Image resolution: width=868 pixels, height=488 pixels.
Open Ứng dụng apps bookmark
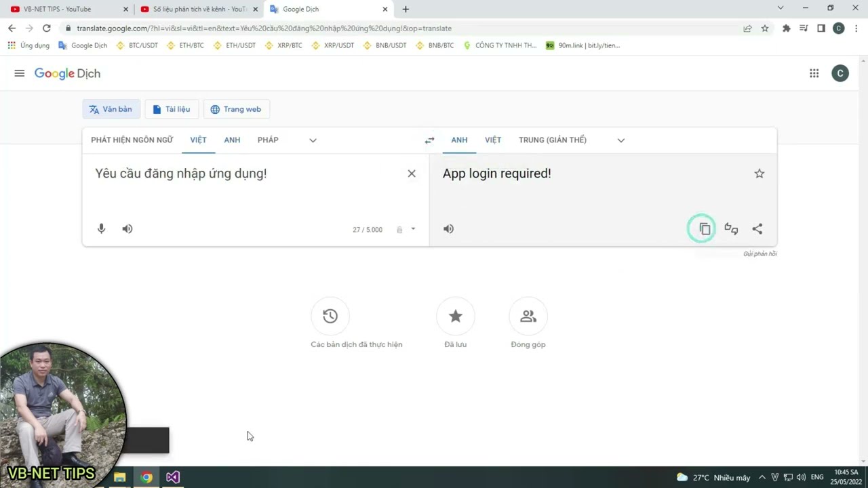click(x=28, y=45)
